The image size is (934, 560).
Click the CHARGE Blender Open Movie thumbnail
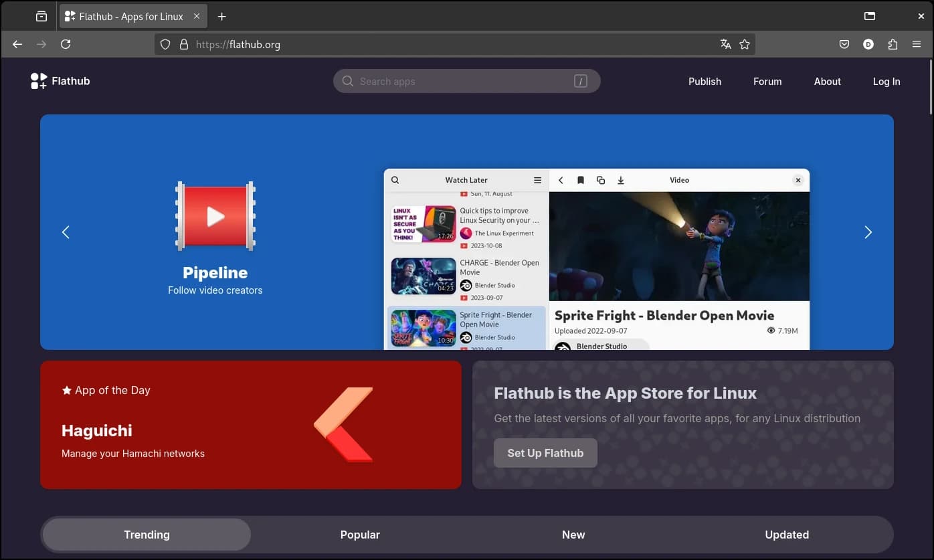pyautogui.click(x=424, y=276)
